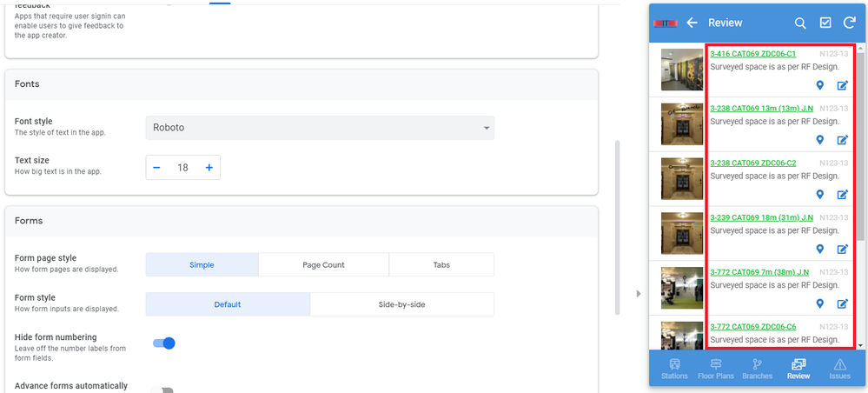View thumbnail of 3-772 CAT069 7m (38m) J.N
This screenshot has height=393, width=868.
tap(682, 288)
